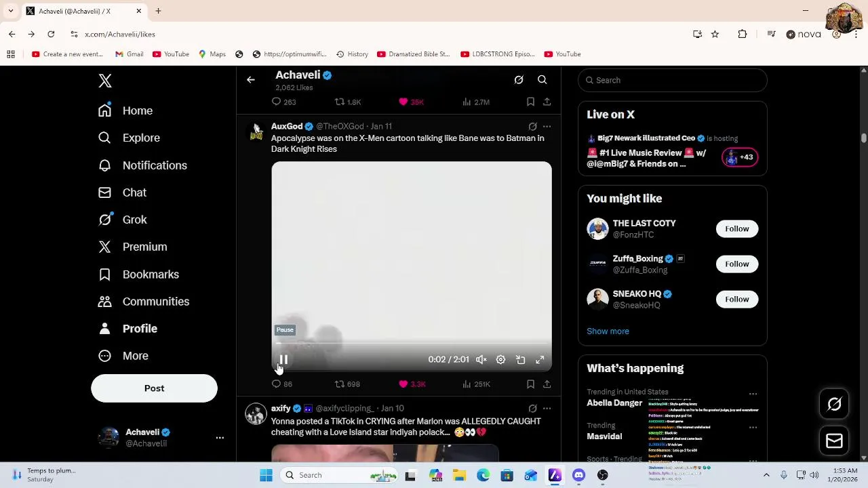Open AuxGod profile avatar
Screen dimensions: 868x488
(256, 131)
